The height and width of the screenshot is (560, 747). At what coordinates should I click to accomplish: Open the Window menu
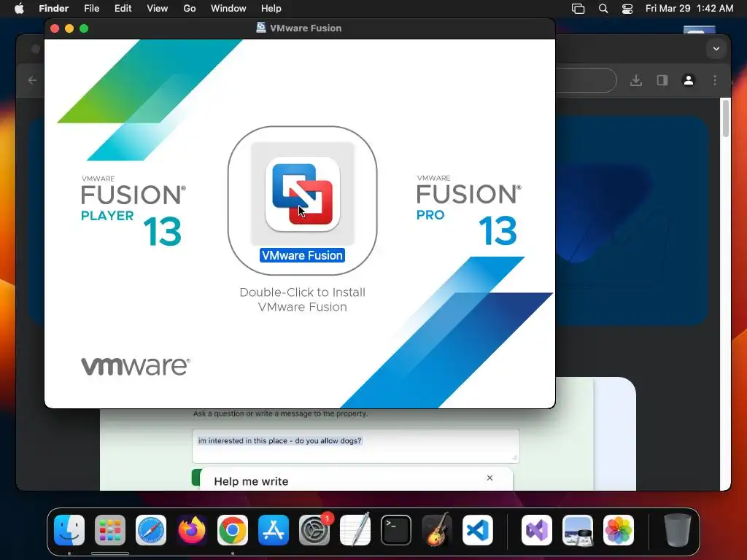pos(228,9)
